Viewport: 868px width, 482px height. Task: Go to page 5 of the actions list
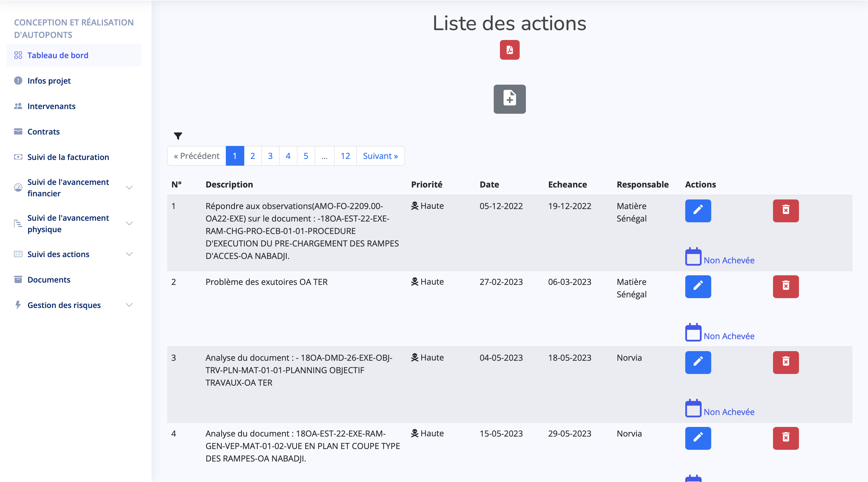[x=306, y=156]
